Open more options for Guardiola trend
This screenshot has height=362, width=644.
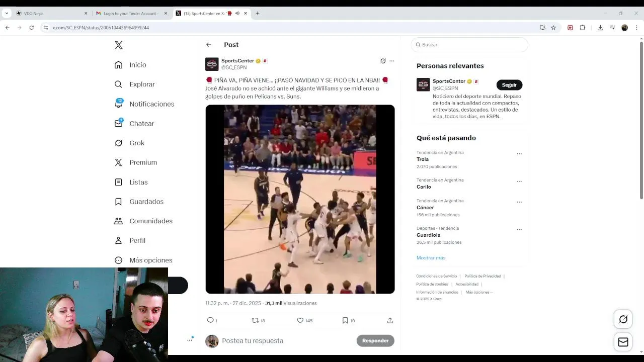click(519, 230)
